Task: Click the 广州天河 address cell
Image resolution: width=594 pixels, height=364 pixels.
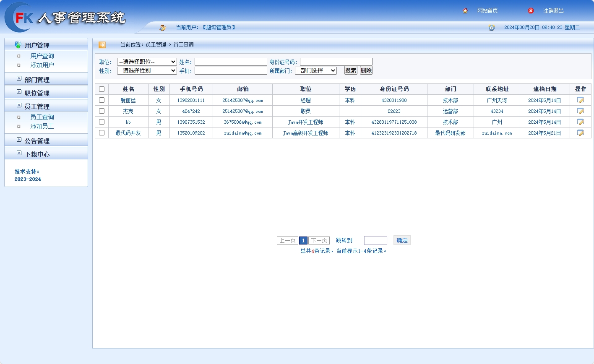Action: tap(497, 100)
